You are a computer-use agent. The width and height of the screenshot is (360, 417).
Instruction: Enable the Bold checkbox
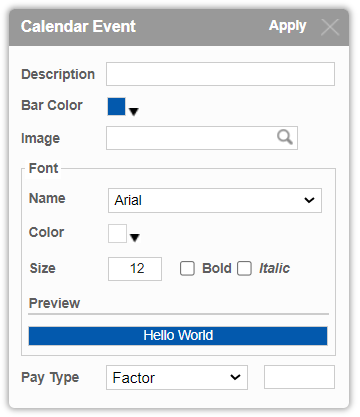[x=187, y=268]
